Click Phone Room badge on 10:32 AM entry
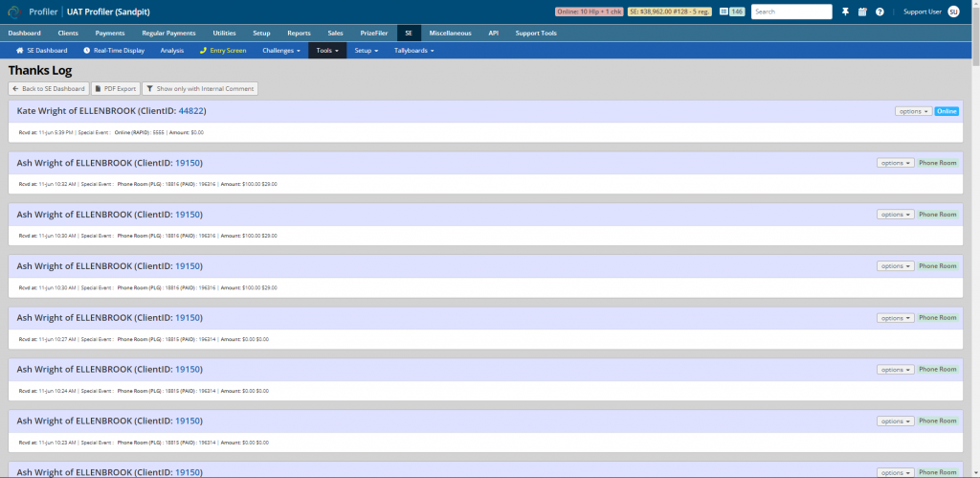The width and height of the screenshot is (980, 478). click(938, 163)
